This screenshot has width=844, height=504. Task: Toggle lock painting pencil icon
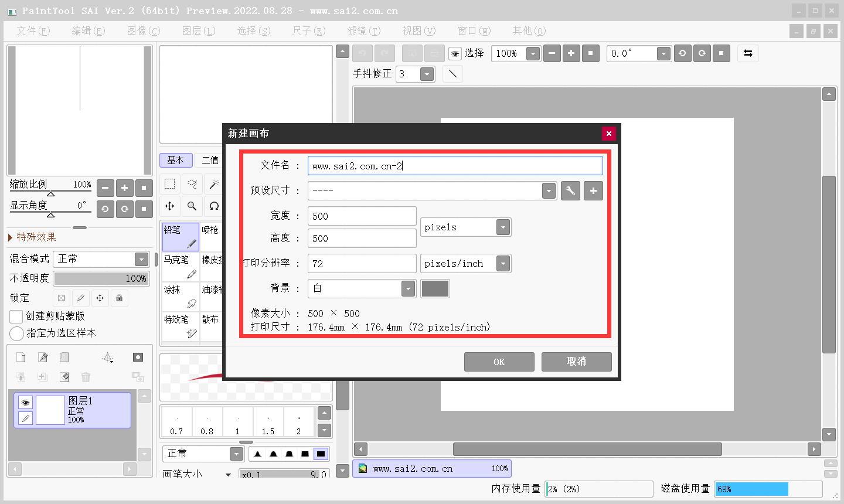coord(81,298)
